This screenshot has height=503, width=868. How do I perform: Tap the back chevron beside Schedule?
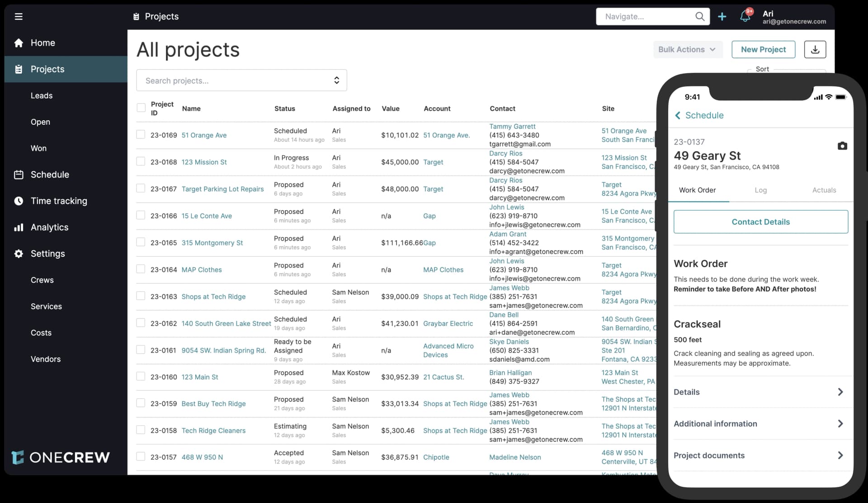pyautogui.click(x=678, y=115)
